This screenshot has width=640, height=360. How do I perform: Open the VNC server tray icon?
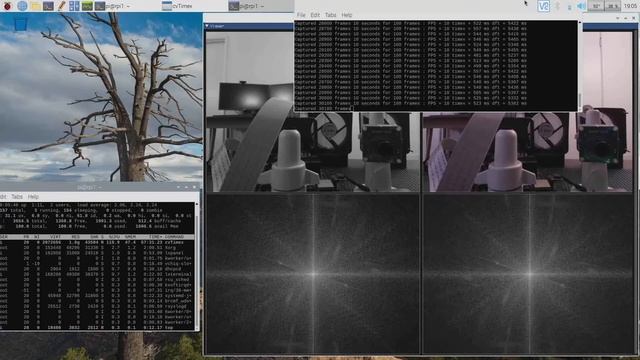point(543,6)
